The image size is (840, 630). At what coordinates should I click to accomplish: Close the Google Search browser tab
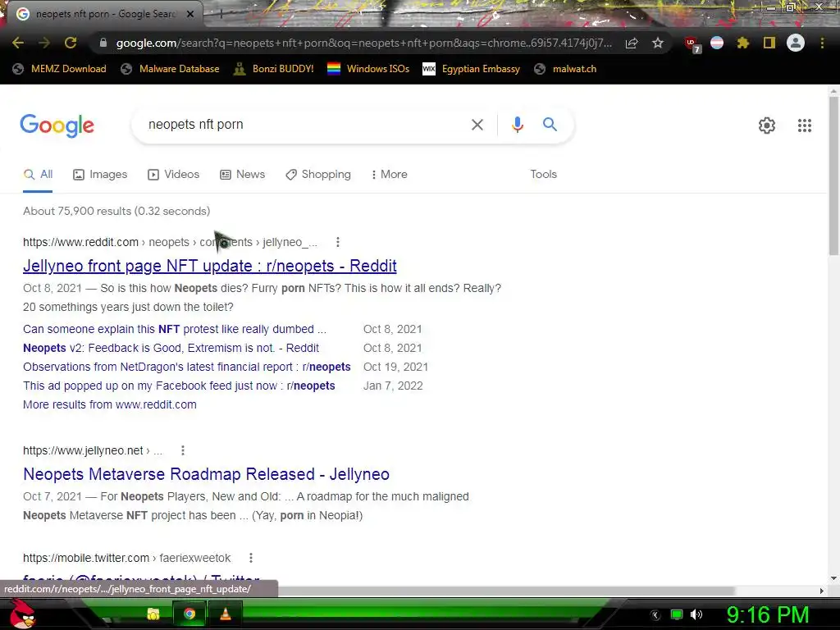pyautogui.click(x=190, y=14)
